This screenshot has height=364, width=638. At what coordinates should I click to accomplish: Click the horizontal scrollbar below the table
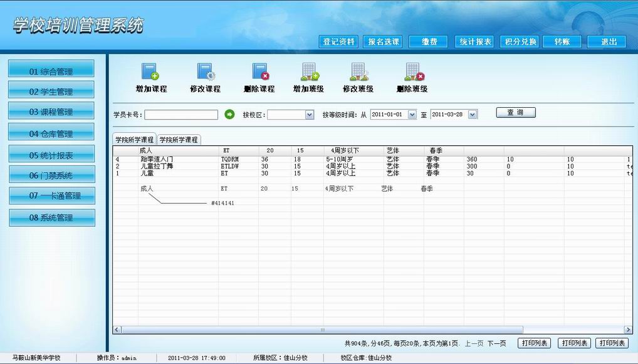[x=322, y=330]
